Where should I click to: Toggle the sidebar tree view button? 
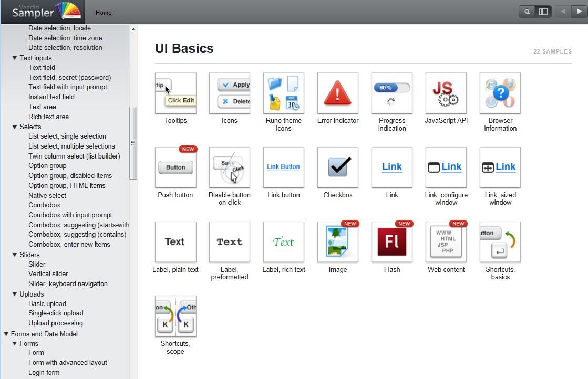(x=543, y=12)
